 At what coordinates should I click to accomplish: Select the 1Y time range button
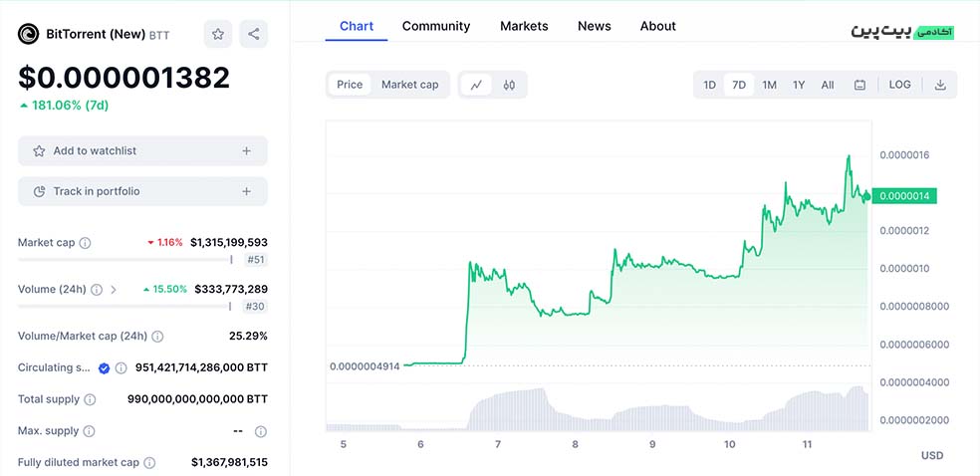(x=799, y=85)
